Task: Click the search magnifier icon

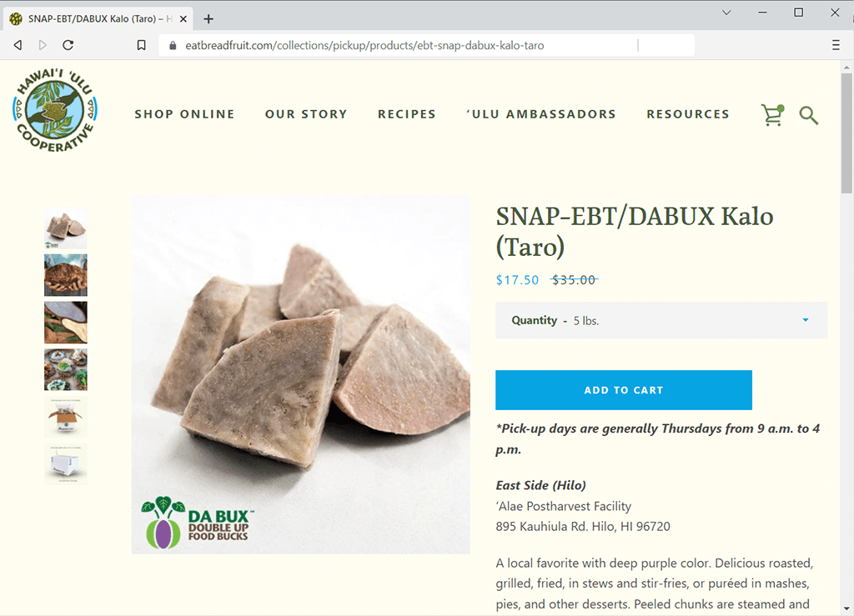Action: (808, 115)
